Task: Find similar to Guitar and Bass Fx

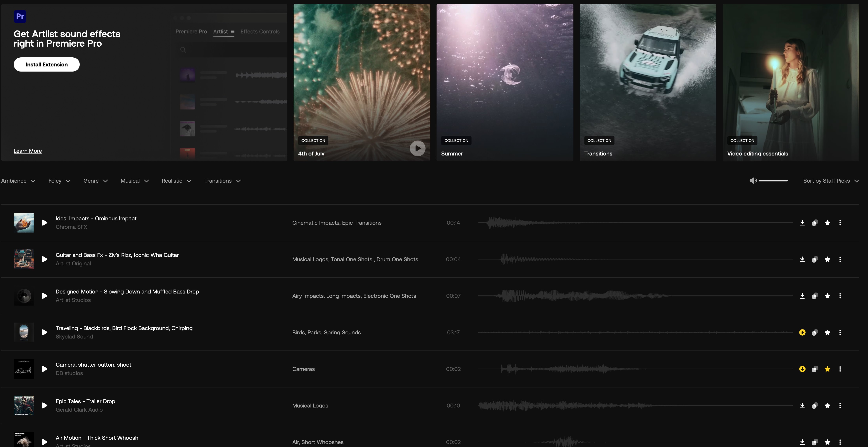Action: (x=815, y=259)
